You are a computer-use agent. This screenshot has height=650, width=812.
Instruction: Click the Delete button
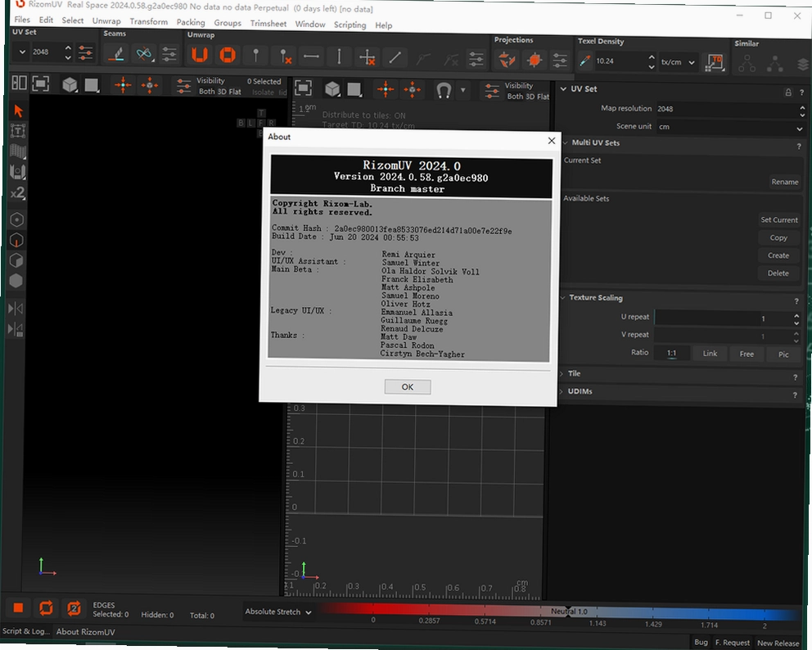pos(778,273)
